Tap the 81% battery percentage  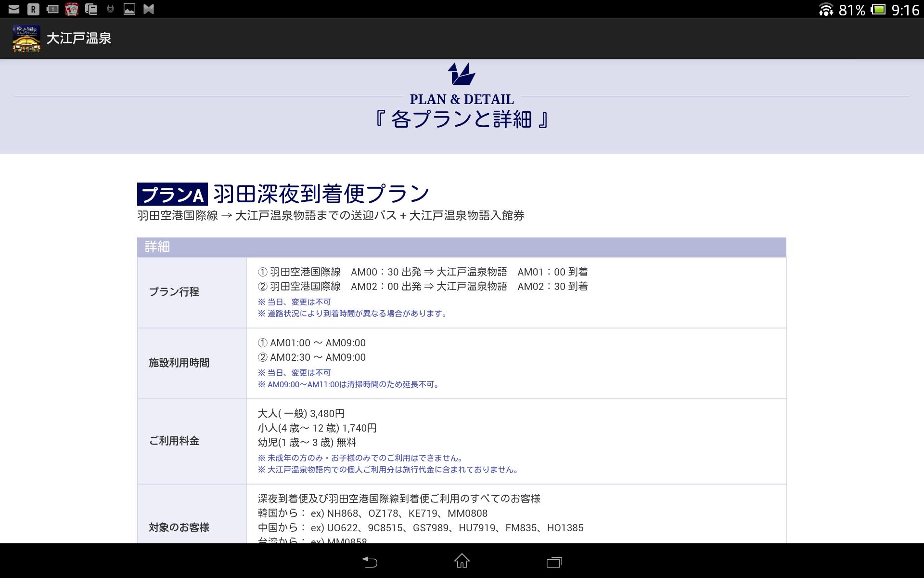click(852, 10)
